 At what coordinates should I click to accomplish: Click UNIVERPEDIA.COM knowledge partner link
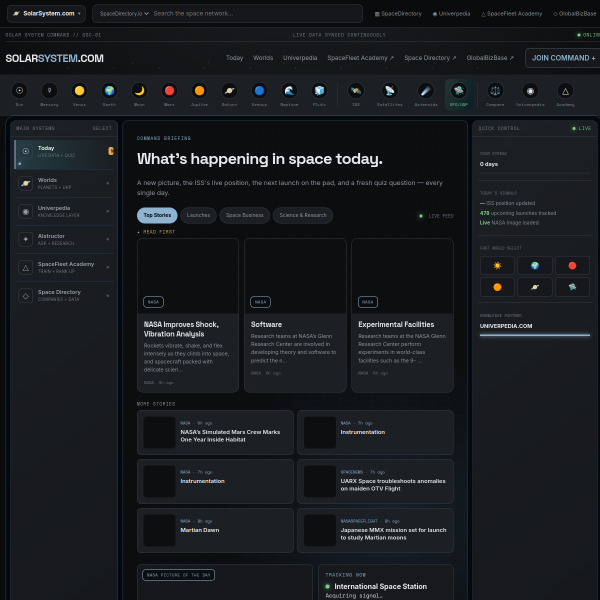[x=506, y=326]
